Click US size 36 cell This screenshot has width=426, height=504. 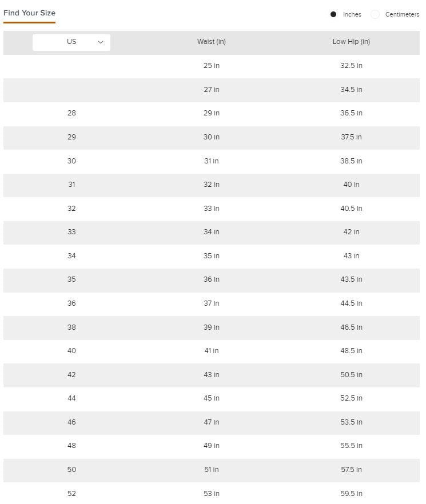[x=71, y=303]
